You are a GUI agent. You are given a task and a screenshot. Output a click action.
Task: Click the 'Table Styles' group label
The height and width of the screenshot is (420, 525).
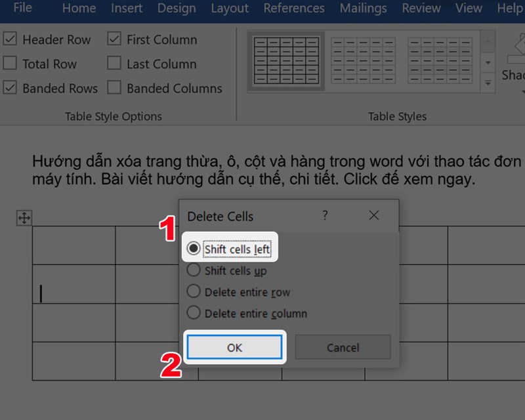click(397, 116)
